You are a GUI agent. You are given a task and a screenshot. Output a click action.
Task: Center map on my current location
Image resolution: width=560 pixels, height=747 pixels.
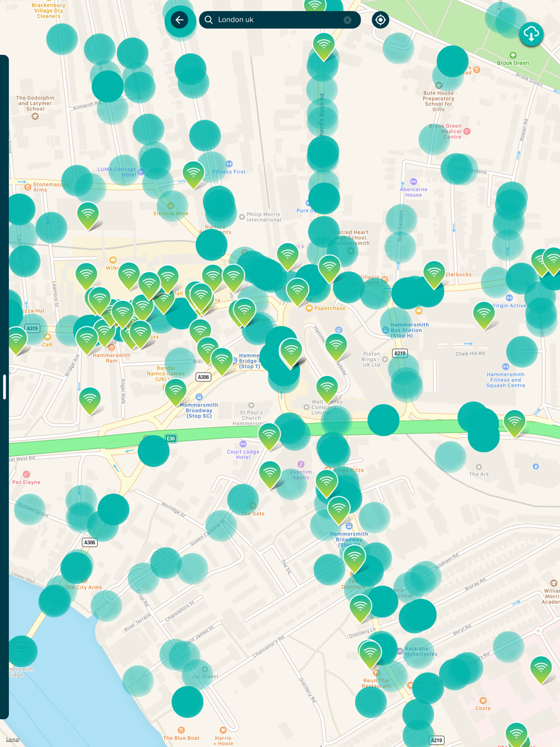coord(380,20)
